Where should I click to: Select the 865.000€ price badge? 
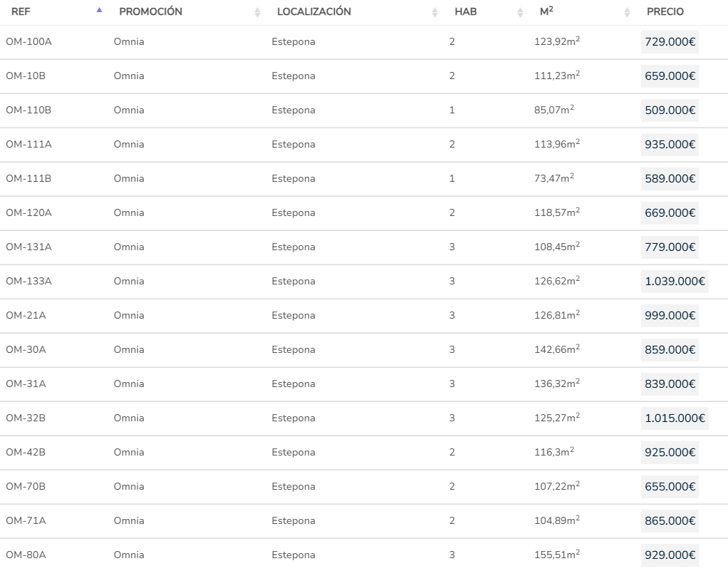click(670, 521)
